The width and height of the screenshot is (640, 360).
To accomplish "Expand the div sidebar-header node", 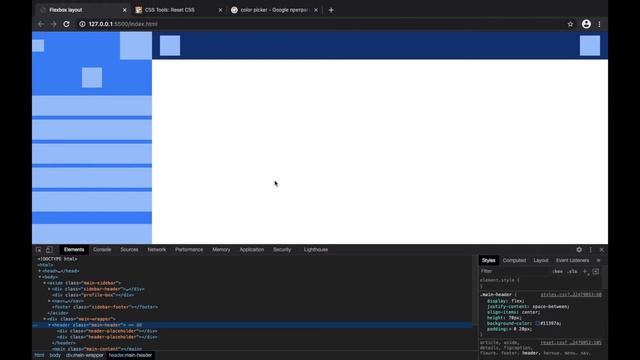I will point(49,289).
